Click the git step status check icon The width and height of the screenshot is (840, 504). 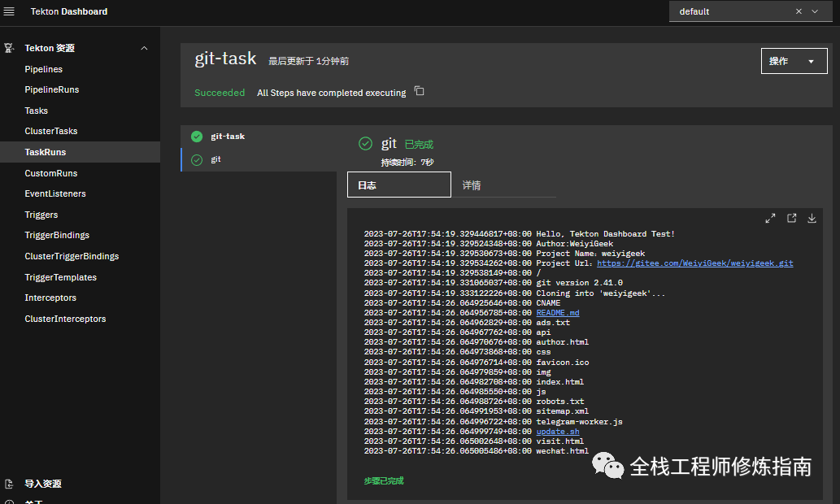point(197,159)
